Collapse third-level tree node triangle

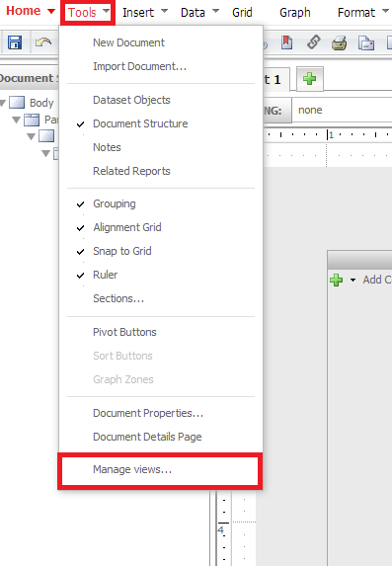32,136
